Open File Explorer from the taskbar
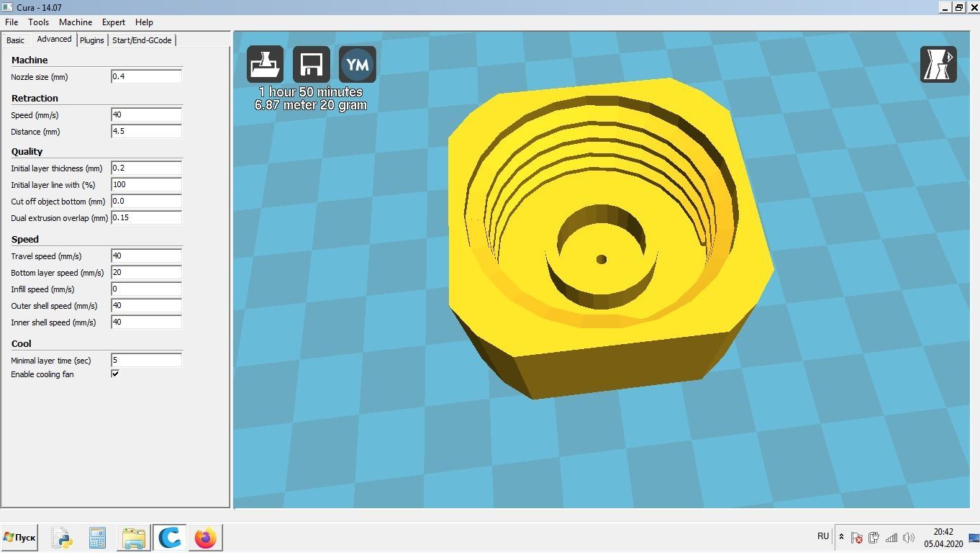 pos(134,538)
